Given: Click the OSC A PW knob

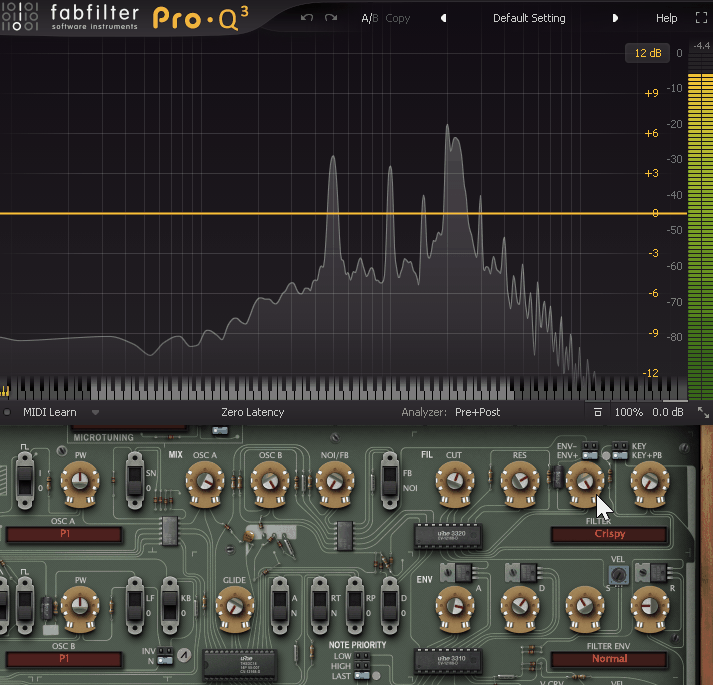Looking at the screenshot, I should 80,481.
